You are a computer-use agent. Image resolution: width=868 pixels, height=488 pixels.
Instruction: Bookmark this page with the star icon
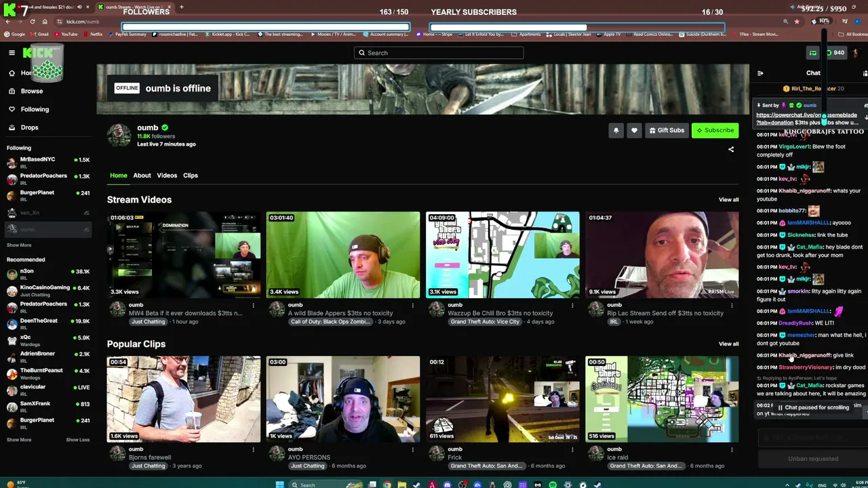pos(797,22)
